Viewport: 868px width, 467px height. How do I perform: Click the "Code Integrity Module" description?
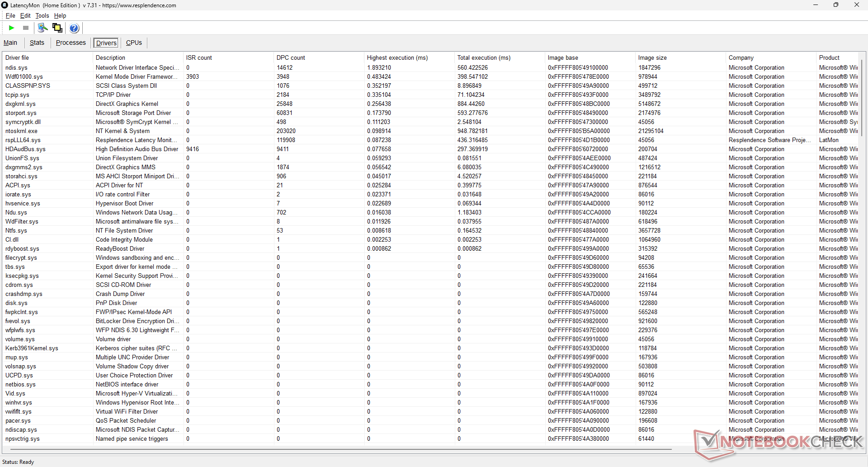[x=124, y=239]
